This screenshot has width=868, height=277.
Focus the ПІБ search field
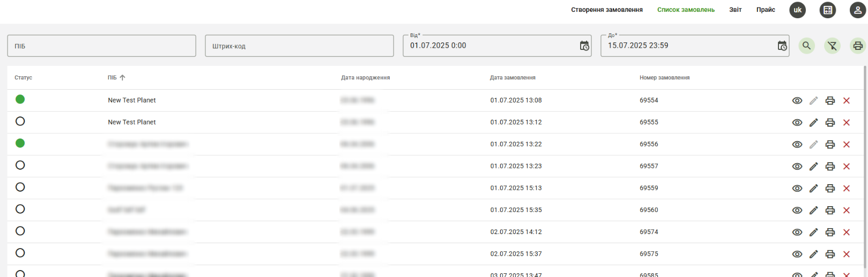[101, 46]
